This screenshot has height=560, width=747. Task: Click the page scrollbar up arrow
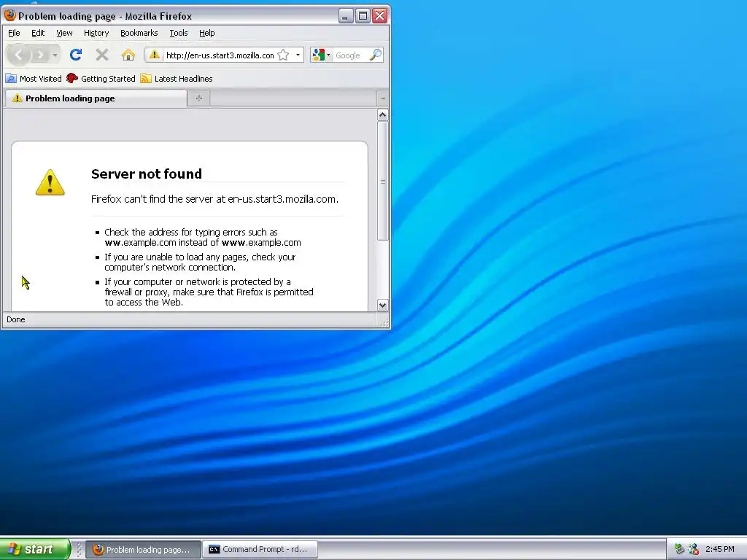(x=382, y=114)
